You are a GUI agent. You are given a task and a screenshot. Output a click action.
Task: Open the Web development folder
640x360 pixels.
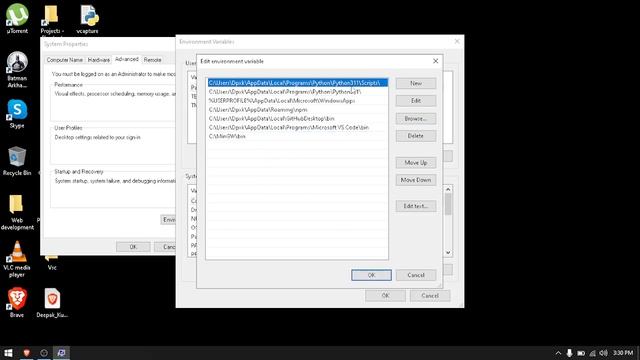(17, 212)
